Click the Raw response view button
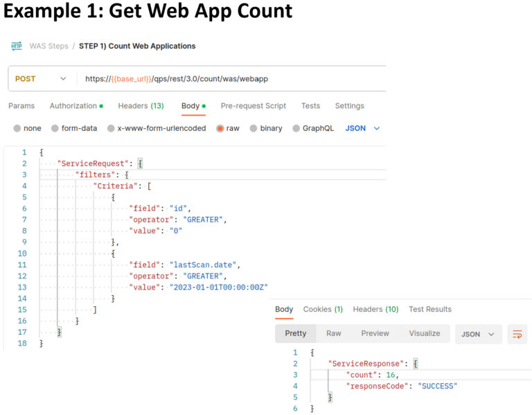The image size is (532, 415). click(334, 333)
